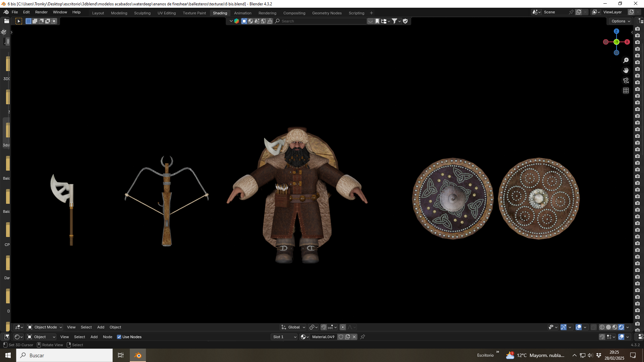This screenshot has height=362, width=644.
Task: Expand the Global transform orientation dropdown
Action: click(293, 327)
